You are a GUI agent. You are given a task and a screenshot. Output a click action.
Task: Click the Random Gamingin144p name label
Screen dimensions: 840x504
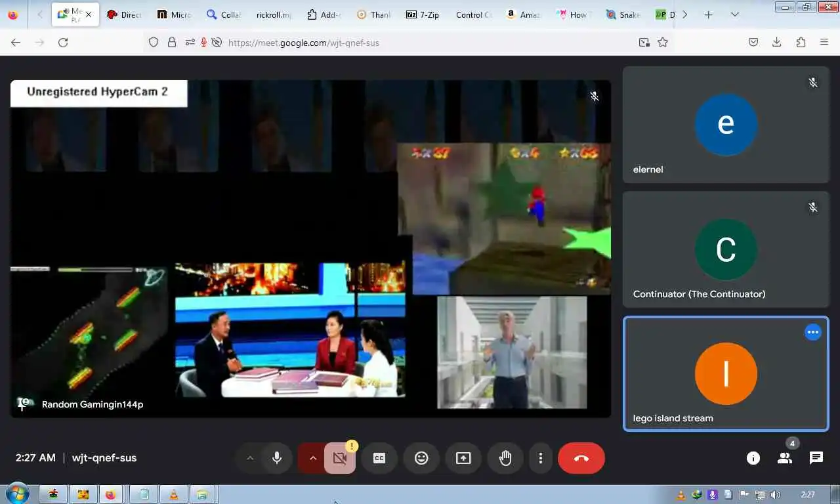coord(93,404)
